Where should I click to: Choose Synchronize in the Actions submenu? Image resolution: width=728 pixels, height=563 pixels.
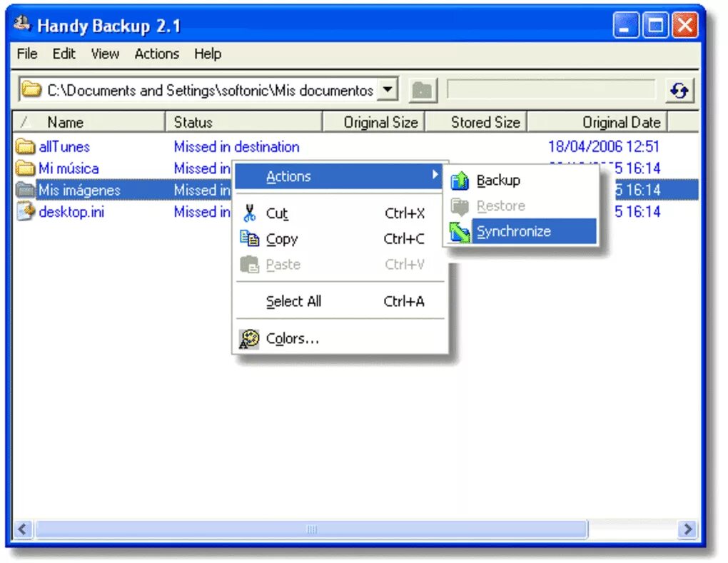coord(522,231)
